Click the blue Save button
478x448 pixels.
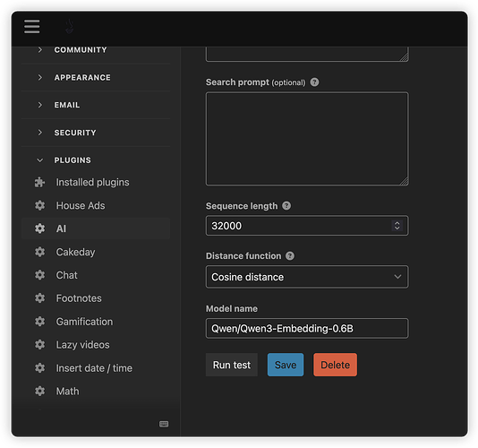pyautogui.click(x=286, y=365)
